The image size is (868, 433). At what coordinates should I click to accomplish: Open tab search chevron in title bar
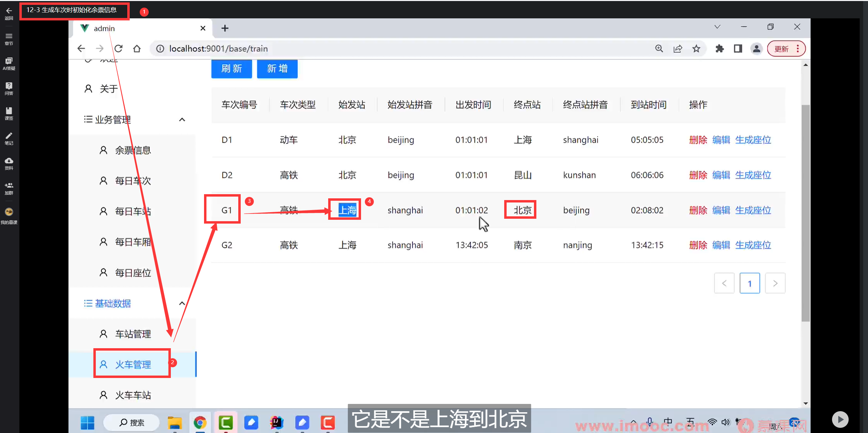tap(718, 27)
